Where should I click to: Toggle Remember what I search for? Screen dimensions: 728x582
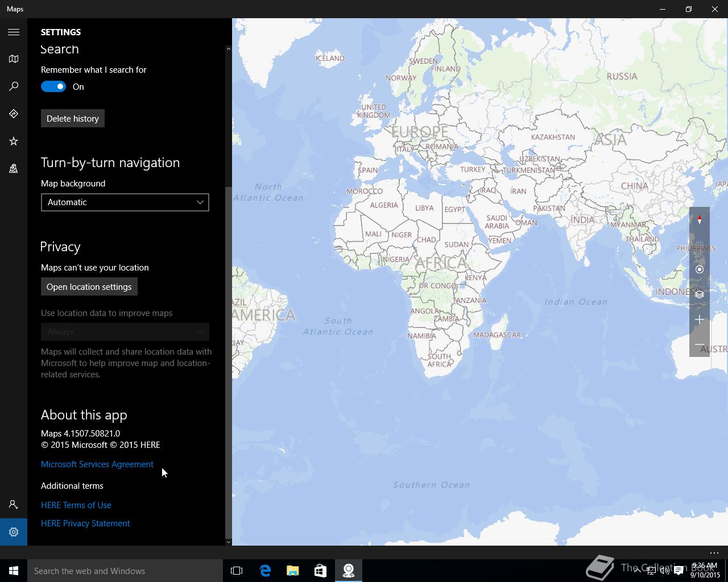tap(53, 86)
